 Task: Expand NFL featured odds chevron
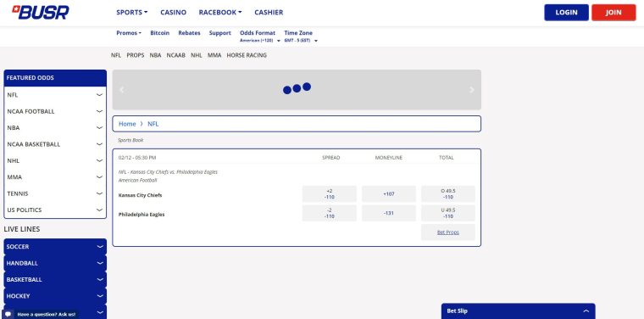point(99,95)
